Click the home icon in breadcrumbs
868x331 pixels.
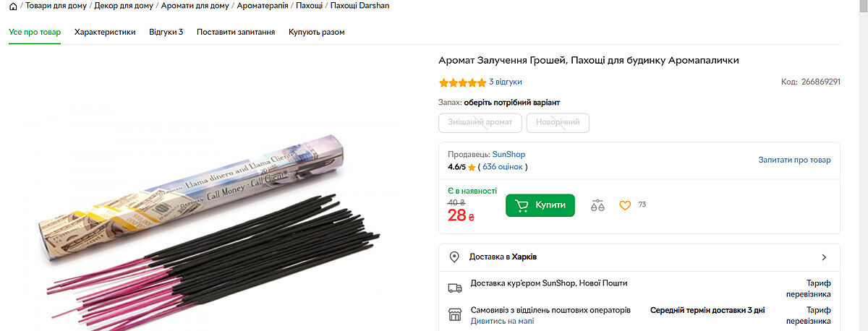pyautogui.click(x=13, y=7)
